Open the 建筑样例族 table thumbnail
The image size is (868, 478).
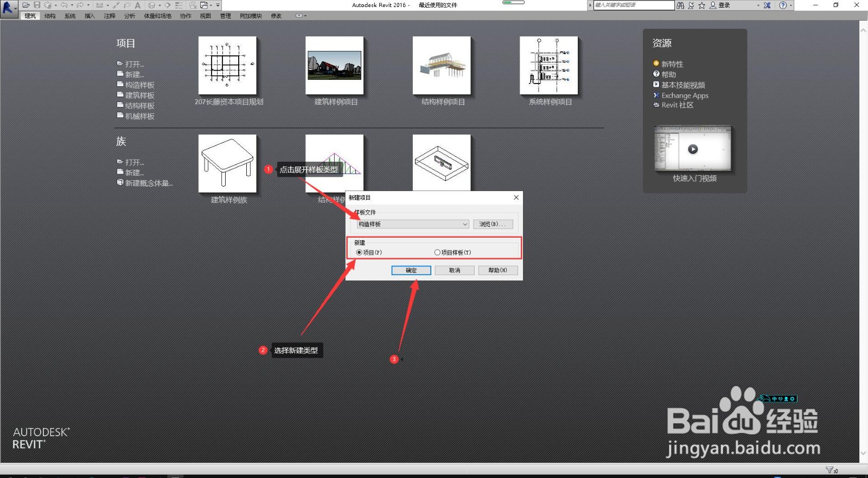(x=227, y=164)
